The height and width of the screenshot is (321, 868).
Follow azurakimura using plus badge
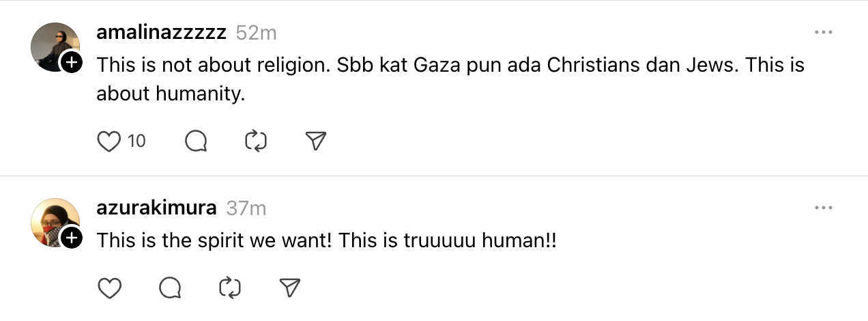[x=71, y=238]
